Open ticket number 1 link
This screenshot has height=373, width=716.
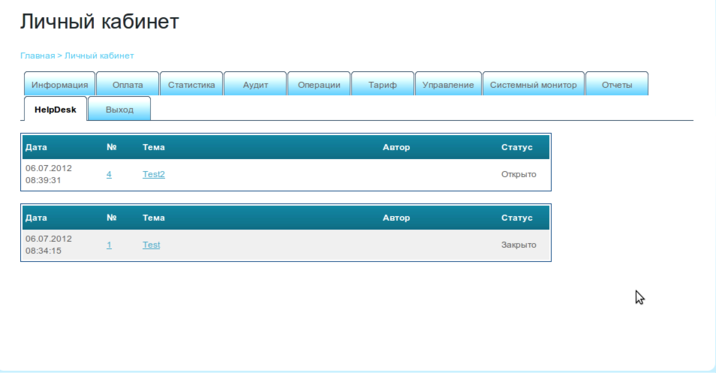point(109,245)
